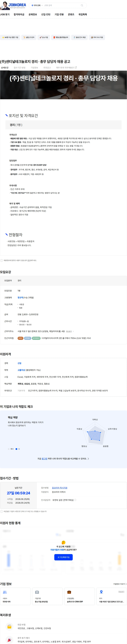Click the 6호선 subway line badge
127x644 pixels.
coord(21,338)
